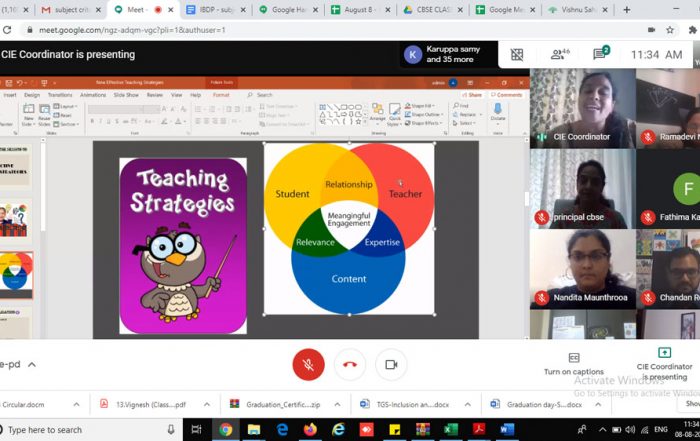Open Word from the taskbar
Viewport: 700px width, 441px height.
pyautogui.click(x=507, y=429)
